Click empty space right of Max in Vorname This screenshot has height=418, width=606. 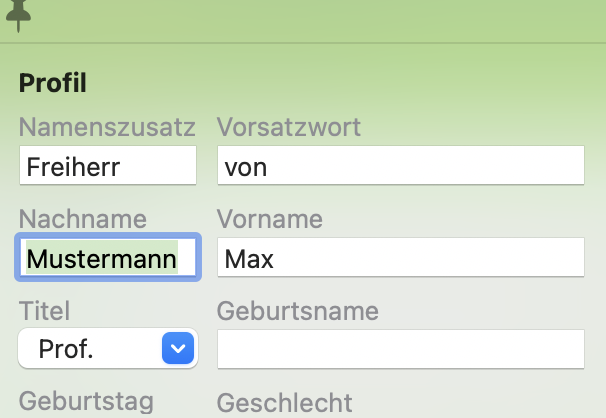pos(429,257)
